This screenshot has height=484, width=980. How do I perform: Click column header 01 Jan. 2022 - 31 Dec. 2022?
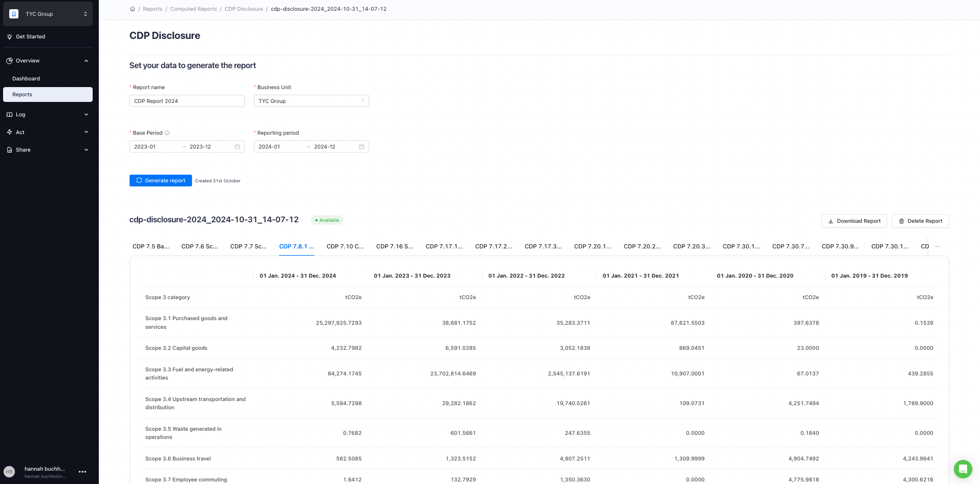526,276
